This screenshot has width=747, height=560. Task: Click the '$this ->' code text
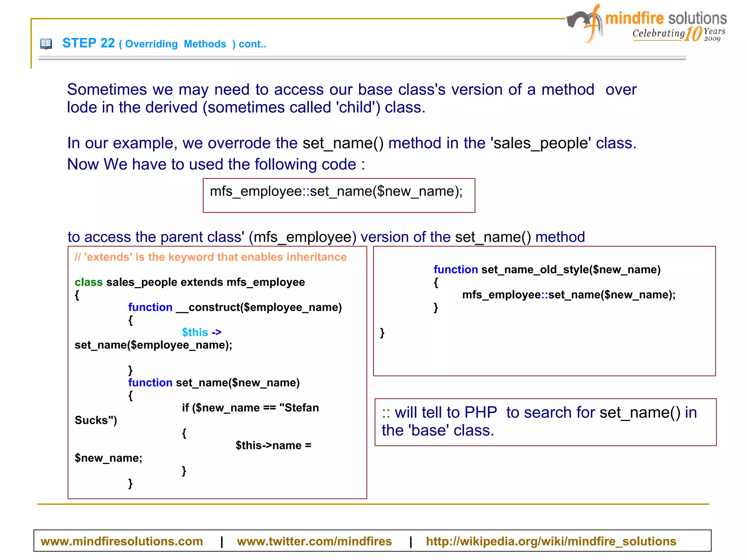tap(202, 332)
